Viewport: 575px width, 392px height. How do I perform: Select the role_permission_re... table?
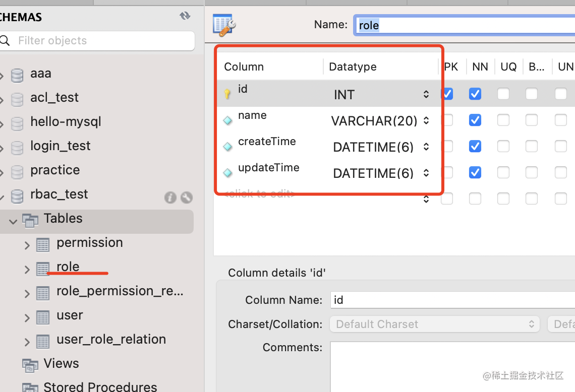120,291
